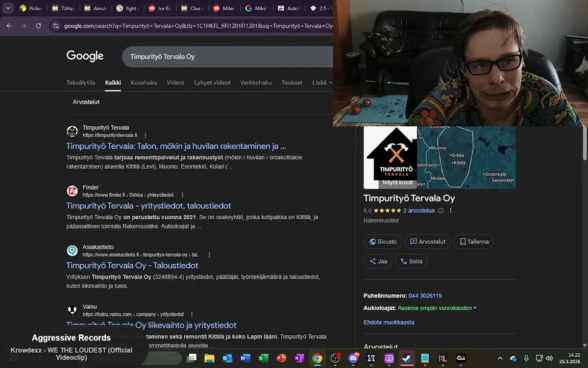The width and height of the screenshot is (588, 368).
Task: Switch to Kuvahaku image results
Action: [143, 83]
